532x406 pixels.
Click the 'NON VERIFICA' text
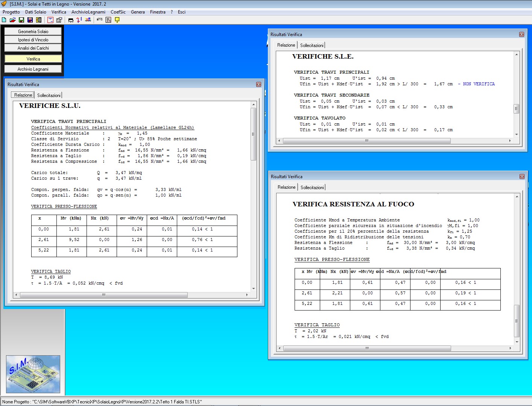click(x=479, y=84)
